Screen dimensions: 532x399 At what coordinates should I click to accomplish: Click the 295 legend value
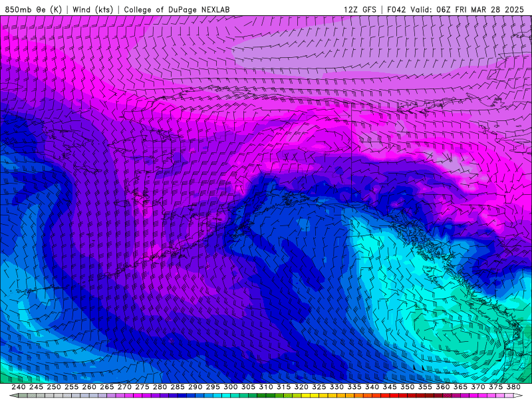pos(213,387)
